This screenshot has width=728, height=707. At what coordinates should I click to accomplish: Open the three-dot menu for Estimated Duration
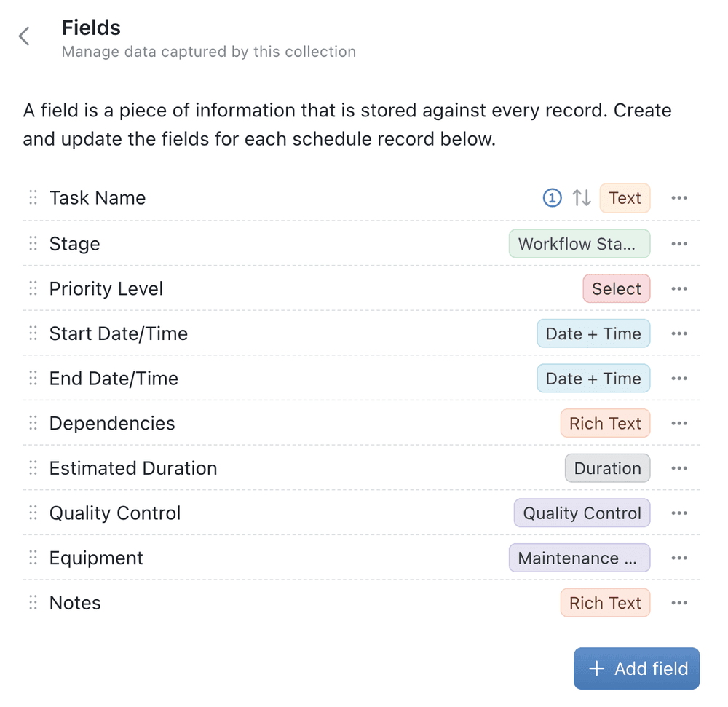679,469
